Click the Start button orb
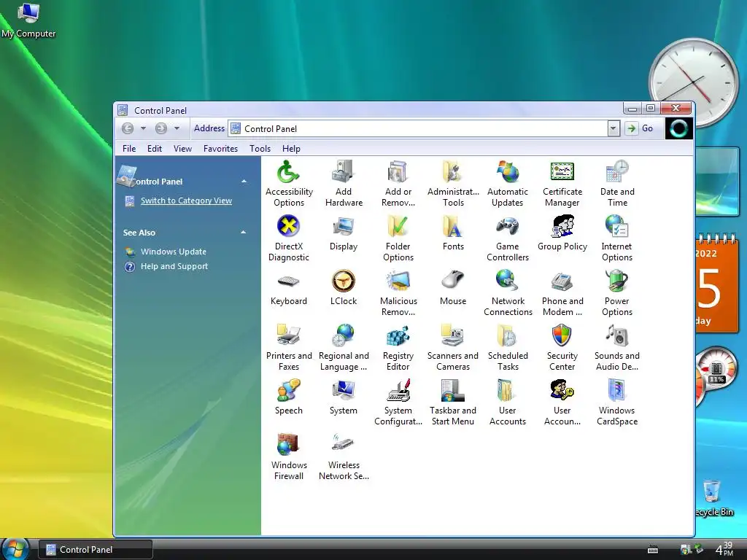Image resolution: width=747 pixels, height=560 pixels. pos(15,548)
